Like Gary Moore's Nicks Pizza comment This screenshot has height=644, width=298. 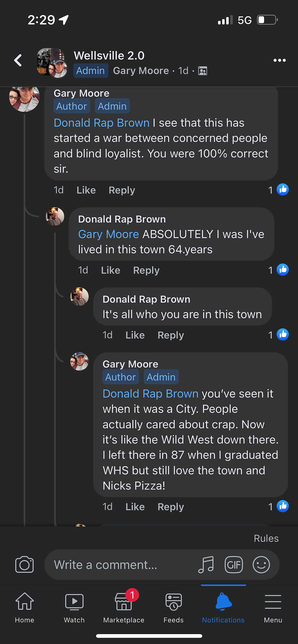tap(135, 507)
